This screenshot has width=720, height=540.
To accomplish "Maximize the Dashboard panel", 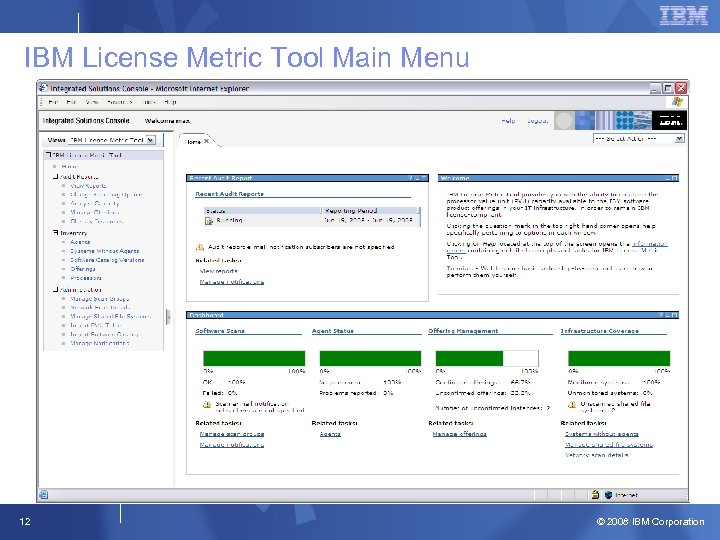I will pyautogui.click(x=675, y=315).
